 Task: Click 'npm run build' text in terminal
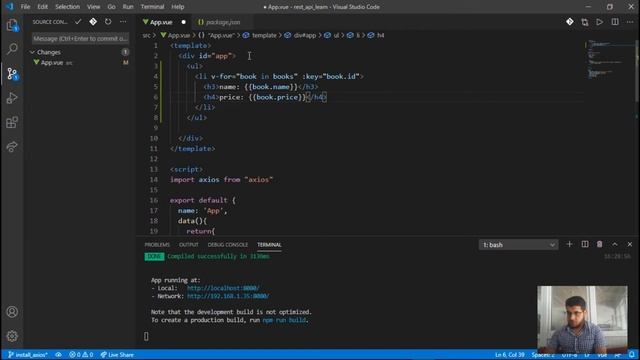click(x=284, y=320)
